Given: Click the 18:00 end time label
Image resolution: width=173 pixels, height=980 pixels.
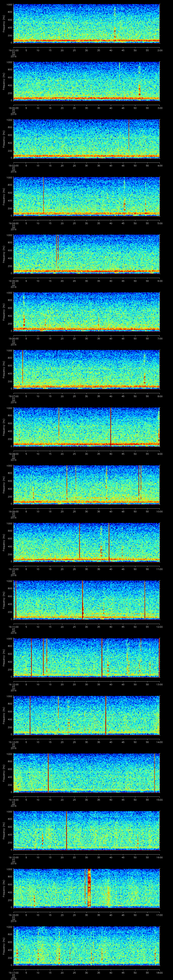Looking at the screenshot, I should [159, 972].
